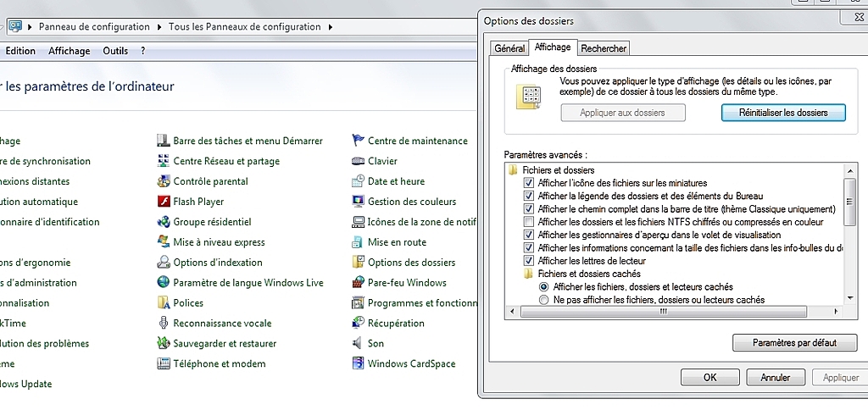
Task: Uncheck Afficher les lettres de lecteur
Action: pos(529,261)
